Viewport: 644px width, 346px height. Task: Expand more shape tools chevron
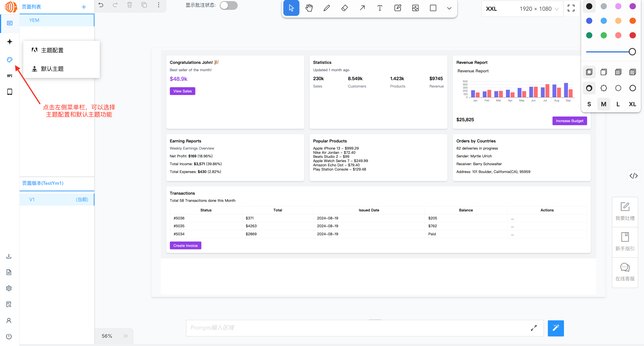pos(449,8)
